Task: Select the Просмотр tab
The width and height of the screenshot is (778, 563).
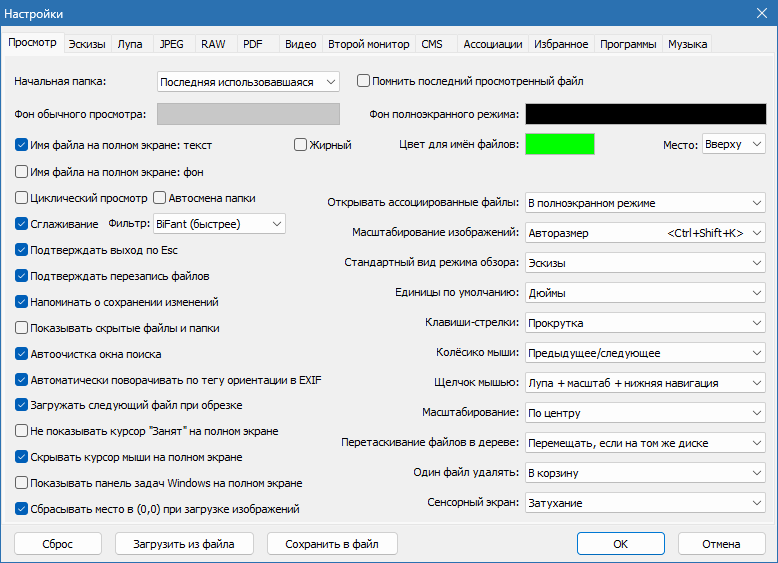Action: pyautogui.click(x=32, y=43)
